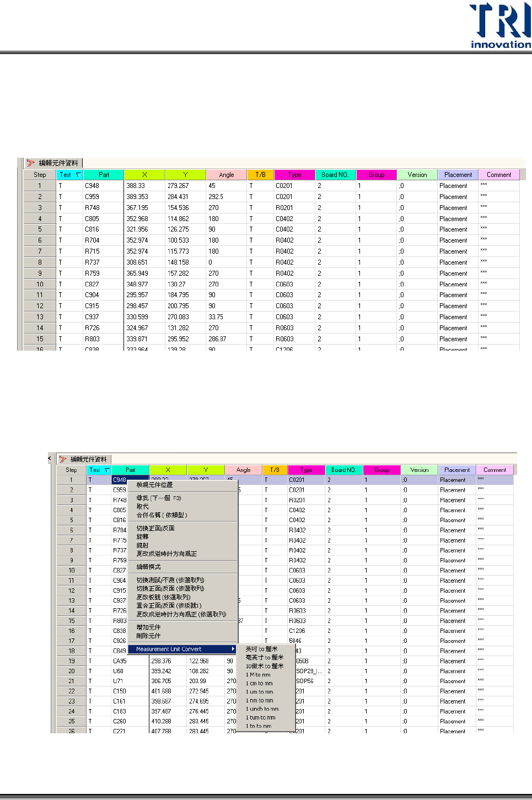Select 1 M to mm conversion
The height and width of the screenshot is (800, 532).
[x=258, y=675]
